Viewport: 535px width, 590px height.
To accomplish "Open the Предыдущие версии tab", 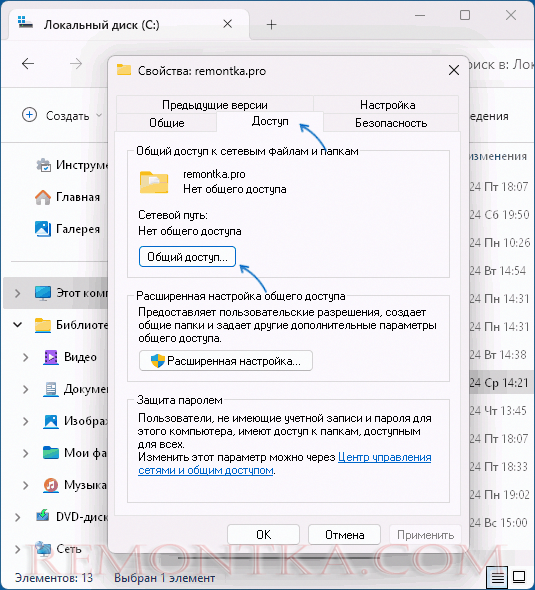I will pyautogui.click(x=215, y=105).
